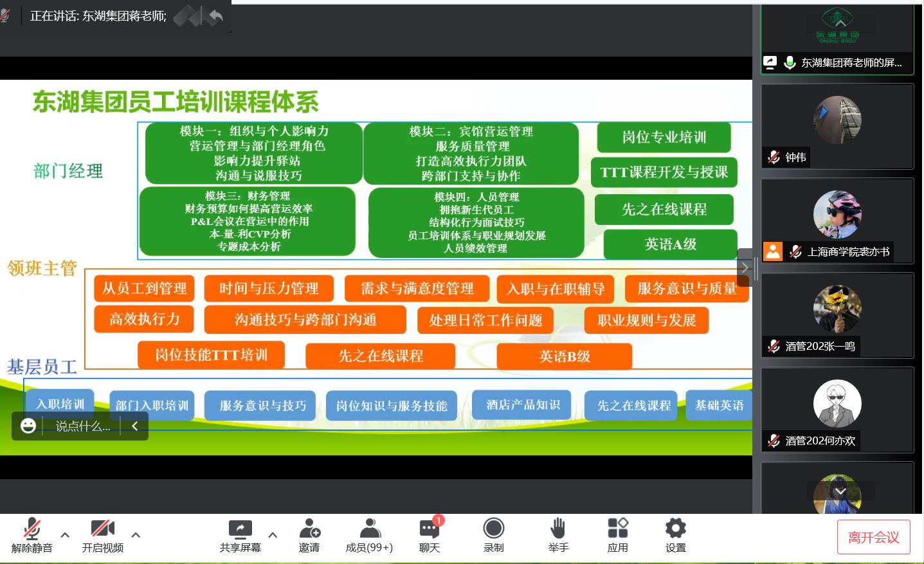Turn on camera with 开启视频
924x564 pixels.
(102, 535)
